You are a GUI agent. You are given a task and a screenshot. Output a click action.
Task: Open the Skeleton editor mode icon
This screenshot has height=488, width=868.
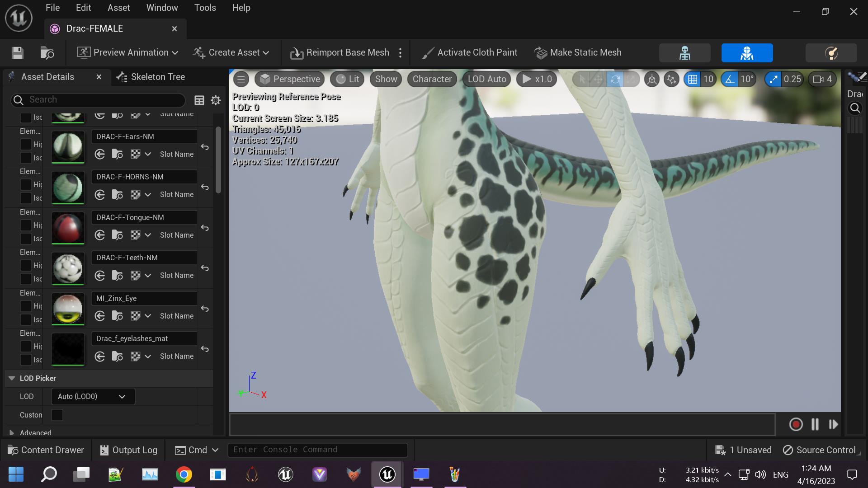[684, 53]
